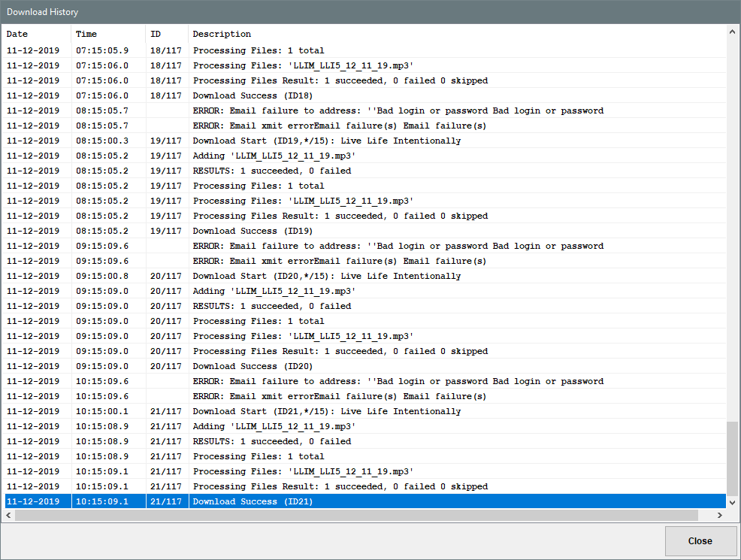
Task: Close the Download History dialog
Action: [x=700, y=540]
